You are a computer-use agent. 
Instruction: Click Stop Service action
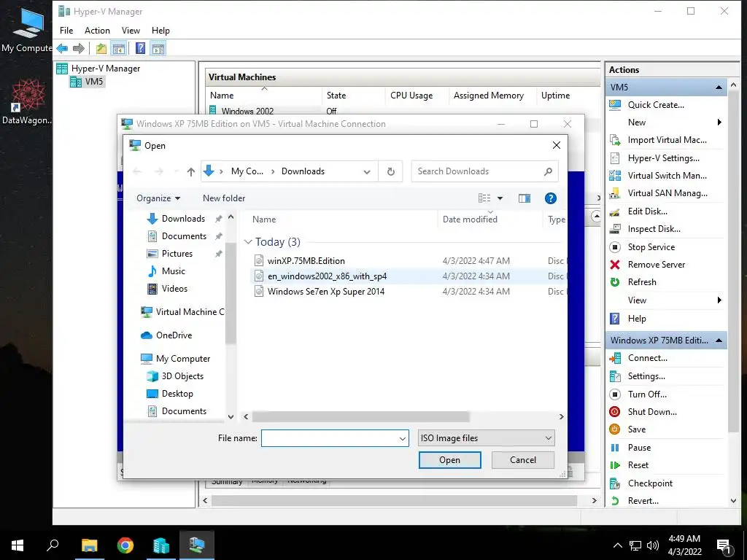click(651, 247)
